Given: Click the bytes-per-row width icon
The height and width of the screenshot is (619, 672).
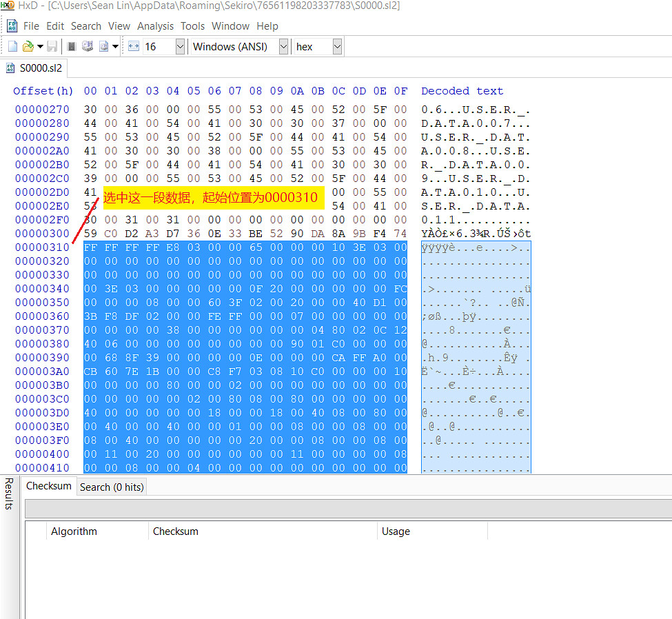Looking at the screenshot, I should coord(134,47).
